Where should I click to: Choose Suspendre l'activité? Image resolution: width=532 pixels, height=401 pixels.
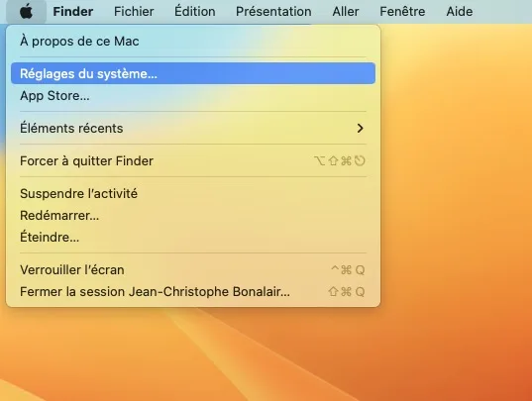(x=193, y=193)
